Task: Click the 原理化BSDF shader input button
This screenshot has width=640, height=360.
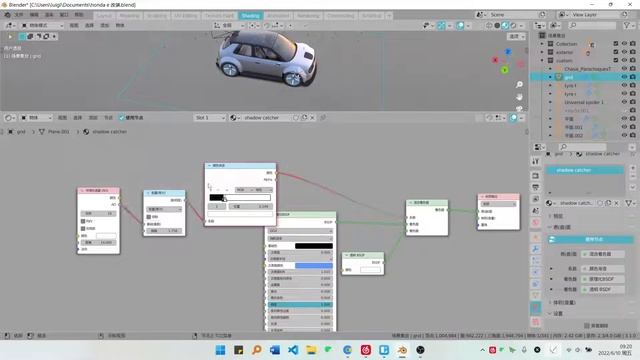Action: [x=602, y=279]
